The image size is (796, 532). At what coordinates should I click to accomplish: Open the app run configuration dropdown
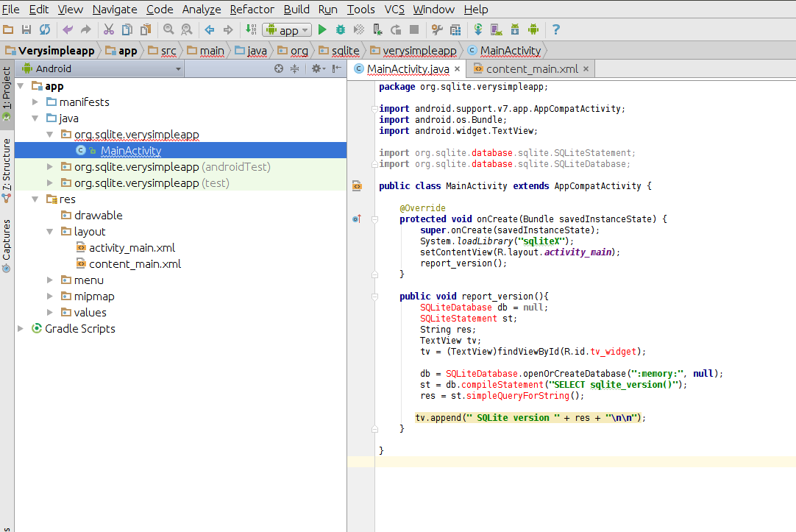pyautogui.click(x=287, y=30)
